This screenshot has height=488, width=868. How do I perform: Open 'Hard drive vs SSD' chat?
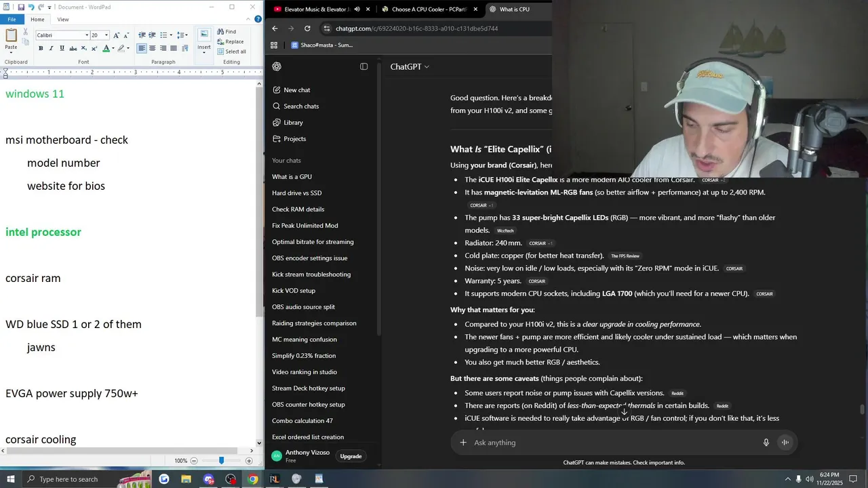(296, 193)
